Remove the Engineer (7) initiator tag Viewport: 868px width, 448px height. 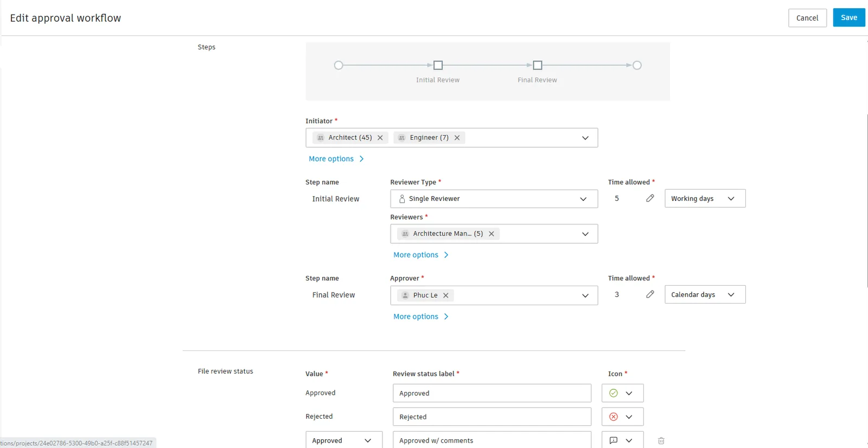tap(457, 138)
